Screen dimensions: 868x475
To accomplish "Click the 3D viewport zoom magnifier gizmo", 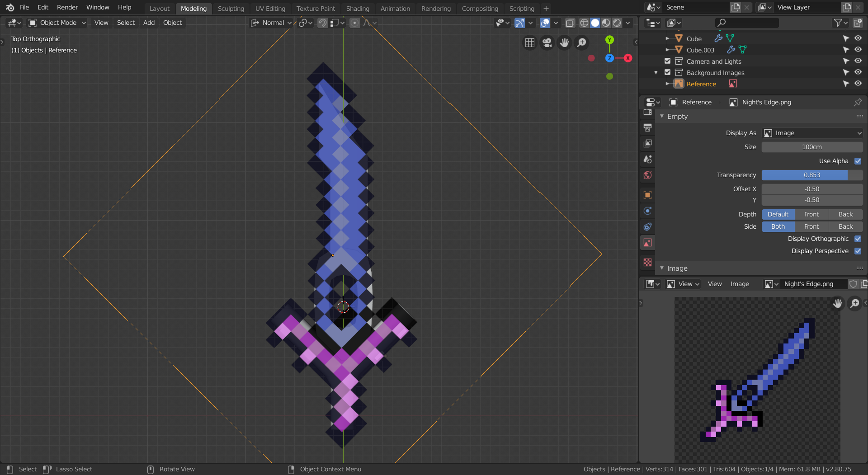I will pos(582,42).
